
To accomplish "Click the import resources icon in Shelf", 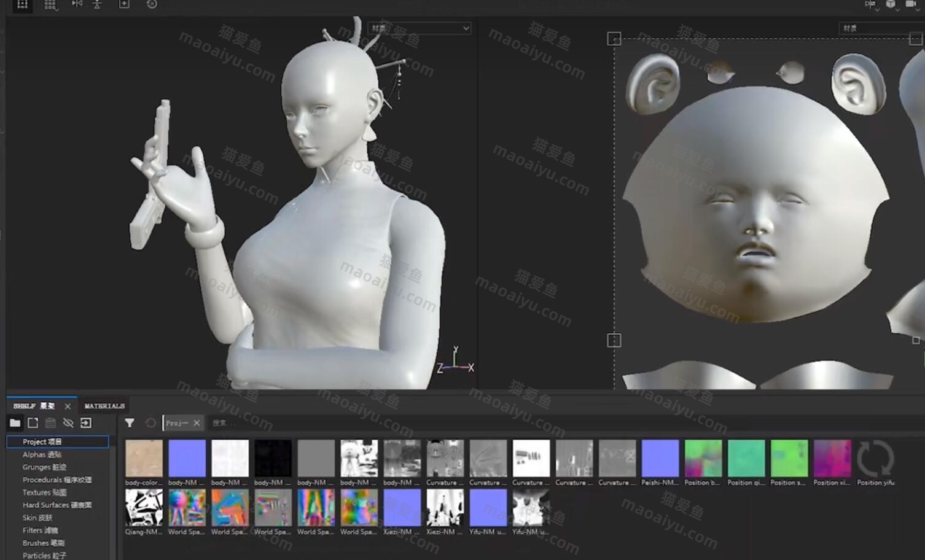I will (86, 422).
